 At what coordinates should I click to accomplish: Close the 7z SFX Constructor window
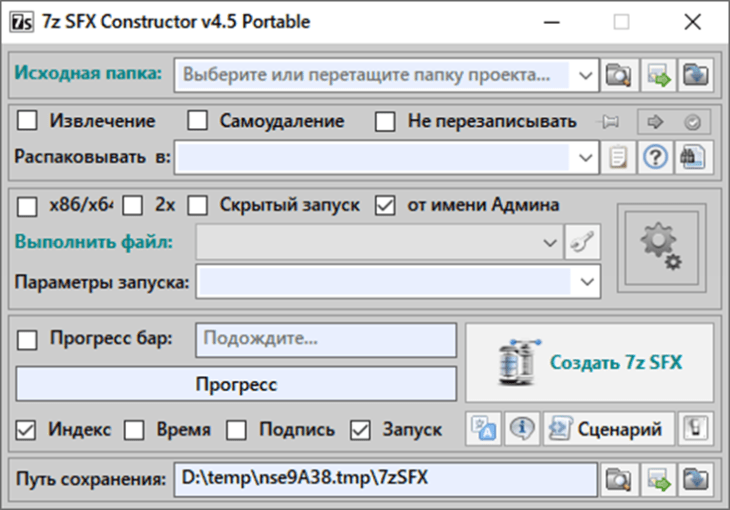[x=693, y=22]
